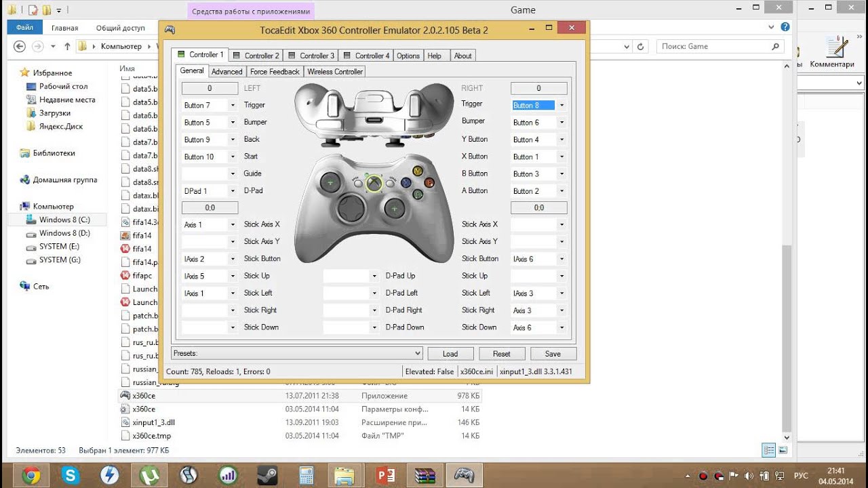Select the Force Feedback tab
This screenshot has height=488, width=868.
click(275, 71)
